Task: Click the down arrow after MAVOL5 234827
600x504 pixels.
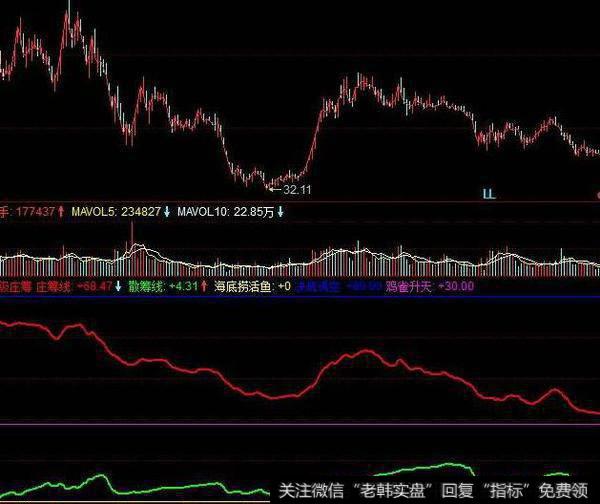Action: [x=167, y=211]
